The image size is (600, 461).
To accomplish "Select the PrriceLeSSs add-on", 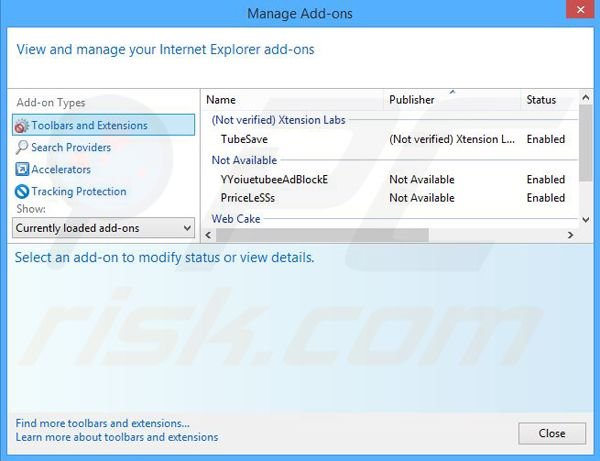I will (x=248, y=198).
